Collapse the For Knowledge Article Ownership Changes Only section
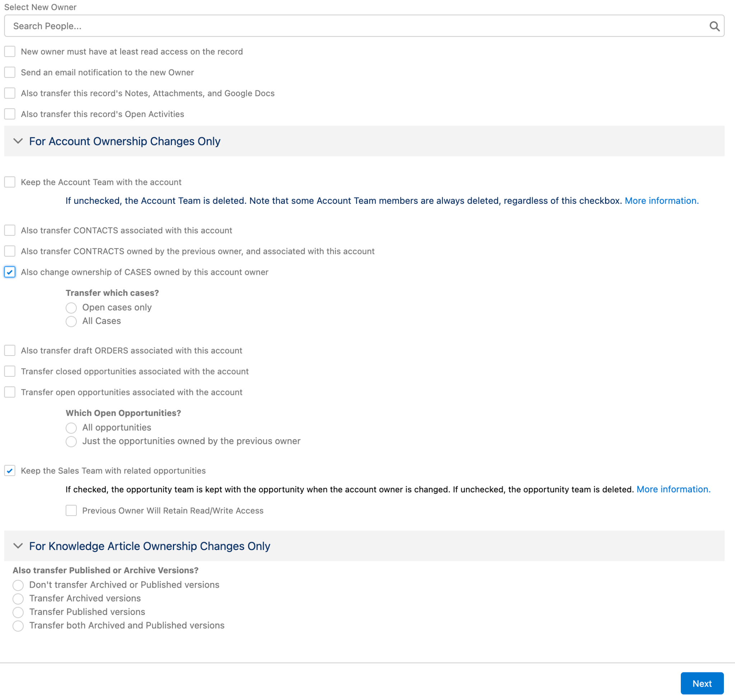Image resolution: width=735 pixels, height=700 pixels. click(x=17, y=546)
